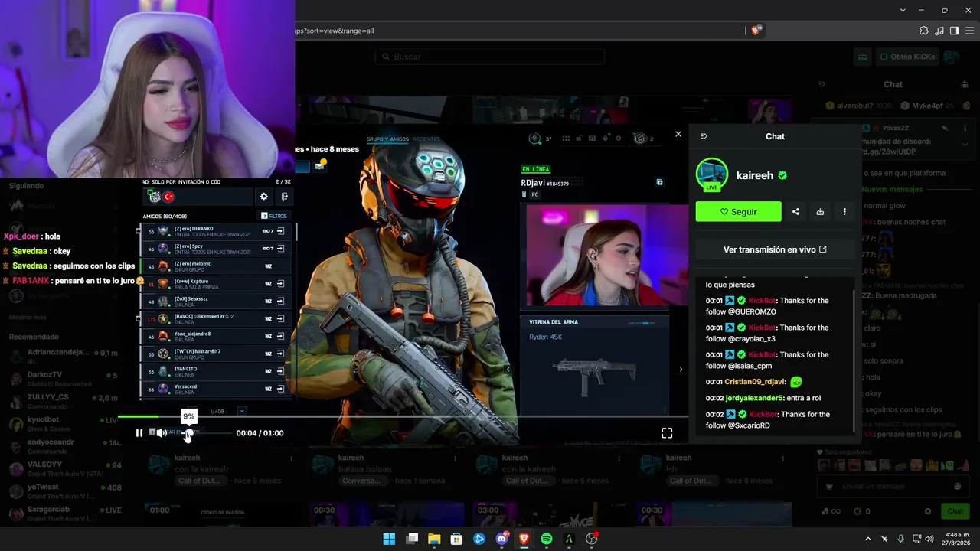
Task: Open Task View on taskbar
Action: tap(412, 539)
